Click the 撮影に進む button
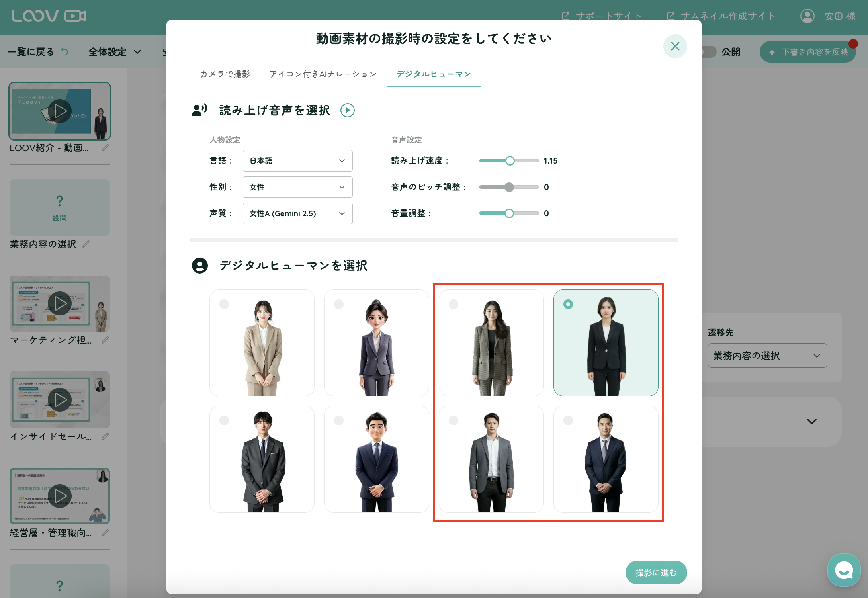The height and width of the screenshot is (598, 868). pyautogui.click(x=656, y=573)
